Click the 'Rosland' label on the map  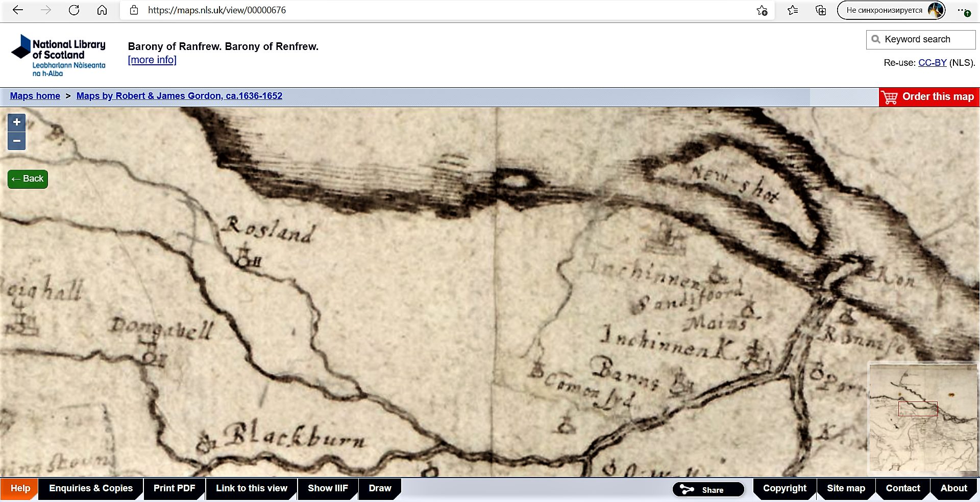tap(269, 231)
